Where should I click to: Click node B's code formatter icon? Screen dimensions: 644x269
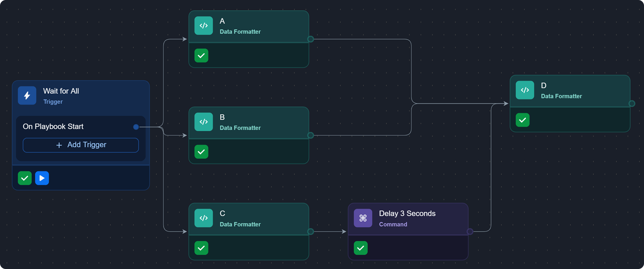[x=204, y=122]
